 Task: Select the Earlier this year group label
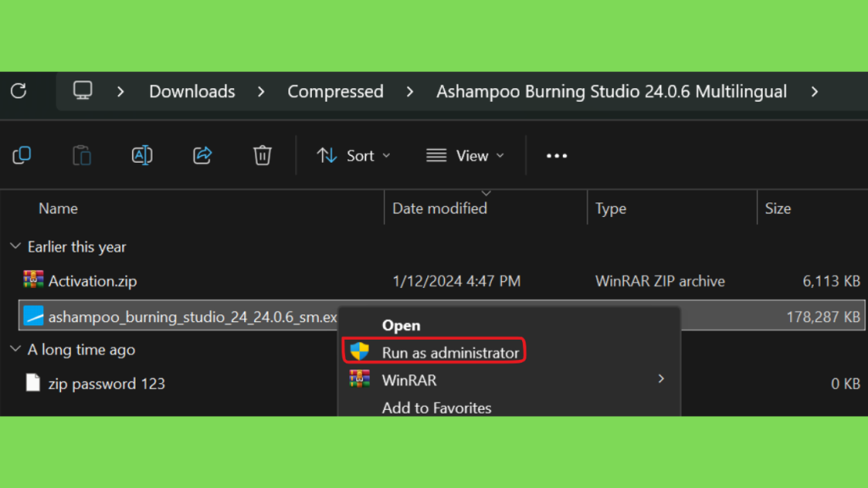(x=77, y=247)
